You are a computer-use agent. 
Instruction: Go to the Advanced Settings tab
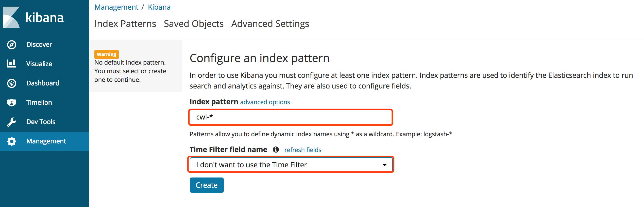[270, 24]
